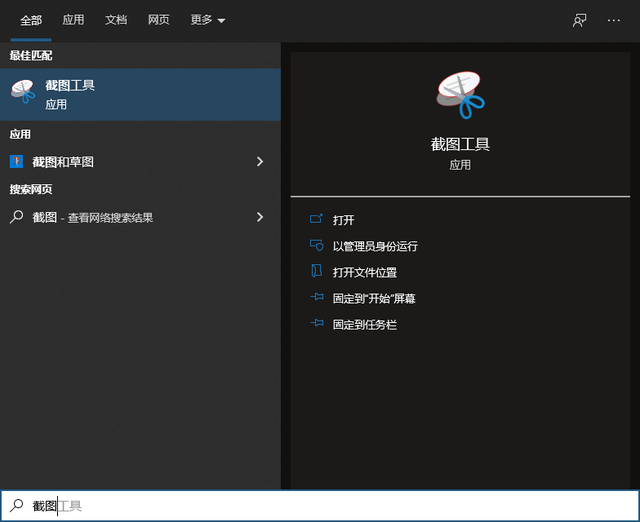Click the 打开文件位置 folder icon
640x522 pixels.
point(316,271)
